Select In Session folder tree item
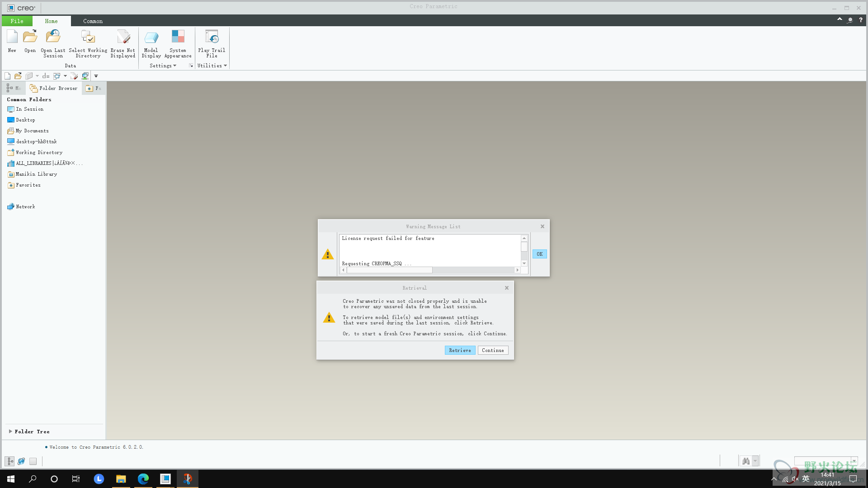The image size is (868, 488). 29,109
